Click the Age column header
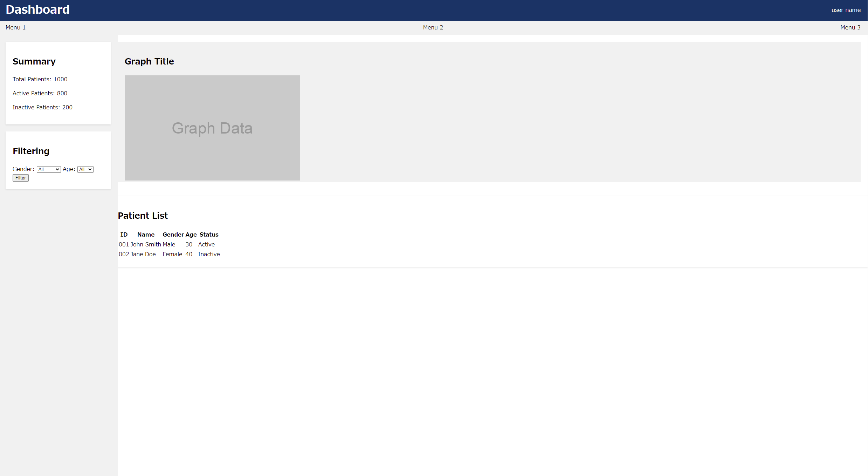 click(191, 234)
